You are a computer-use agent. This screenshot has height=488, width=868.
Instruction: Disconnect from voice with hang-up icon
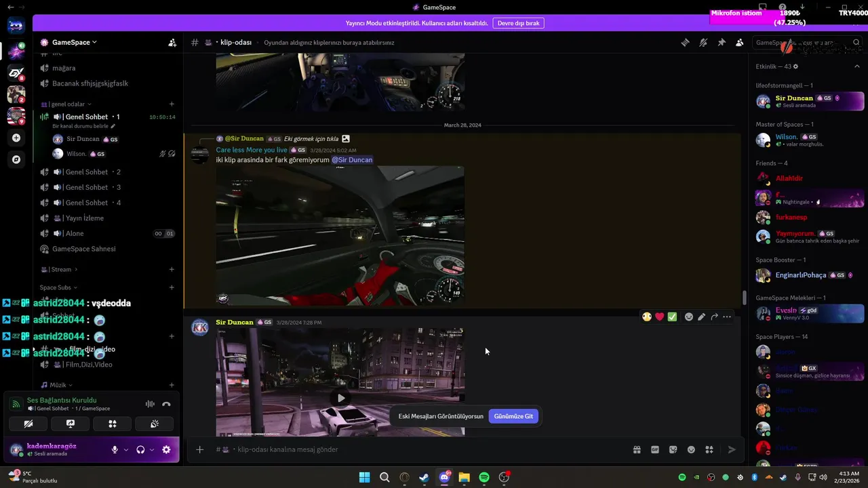point(166,404)
